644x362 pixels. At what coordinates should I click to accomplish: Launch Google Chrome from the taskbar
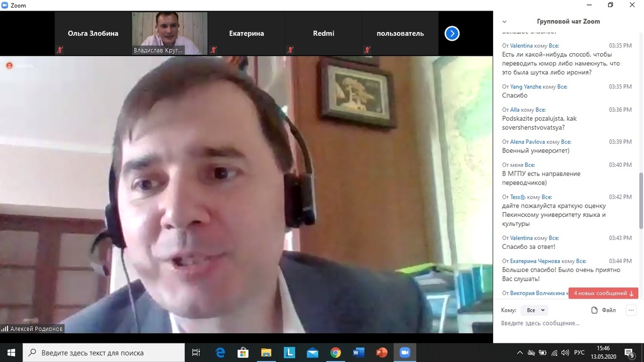pos(336,352)
